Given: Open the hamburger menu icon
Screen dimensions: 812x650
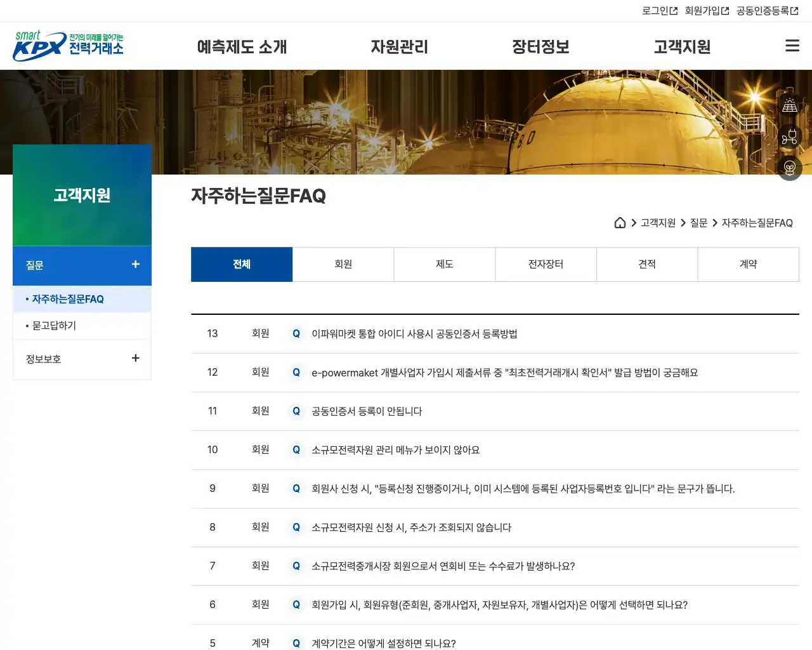Looking at the screenshot, I should (x=792, y=45).
